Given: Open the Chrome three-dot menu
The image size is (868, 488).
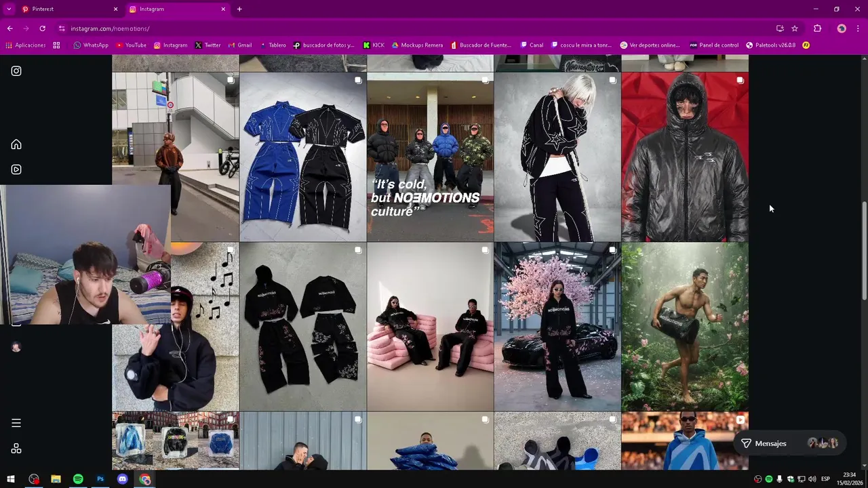Looking at the screenshot, I should click(859, 28).
